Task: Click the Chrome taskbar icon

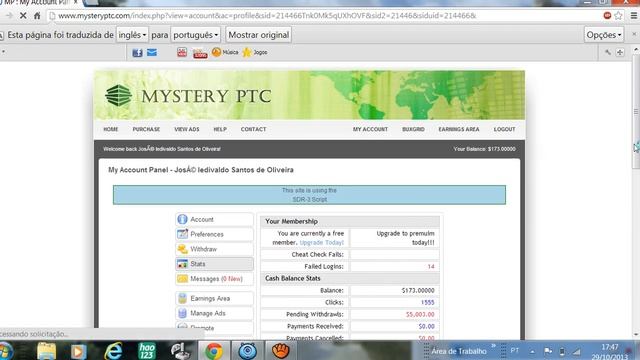Action: (214, 351)
